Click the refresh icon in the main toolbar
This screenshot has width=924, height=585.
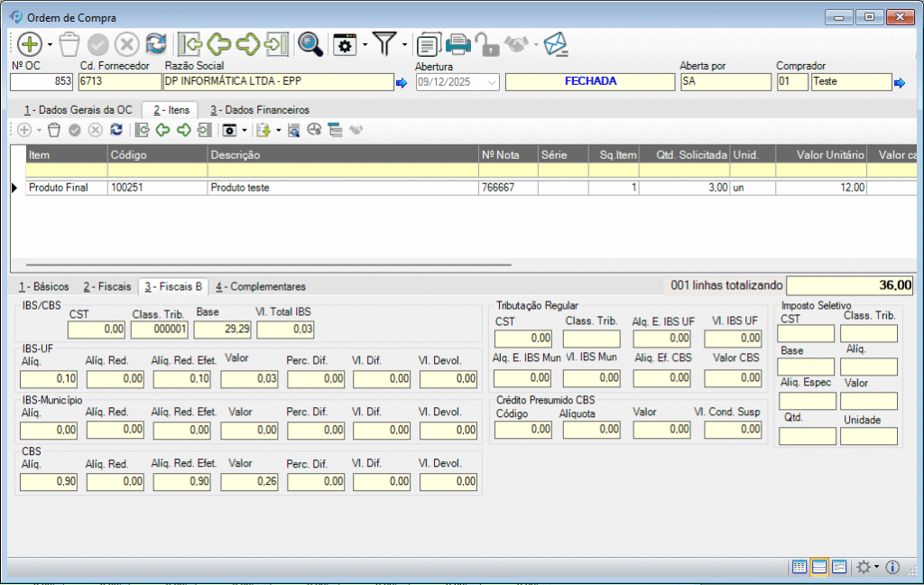pyautogui.click(x=156, y=43)
